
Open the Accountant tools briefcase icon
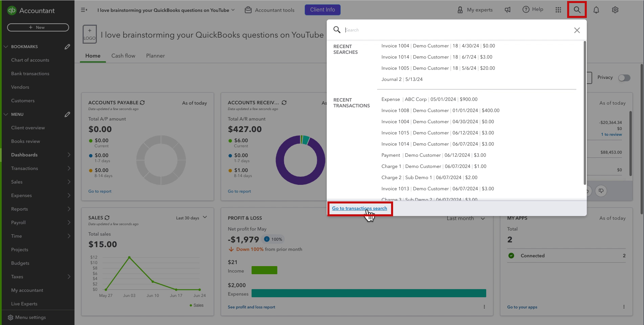[x=248, y=10]
